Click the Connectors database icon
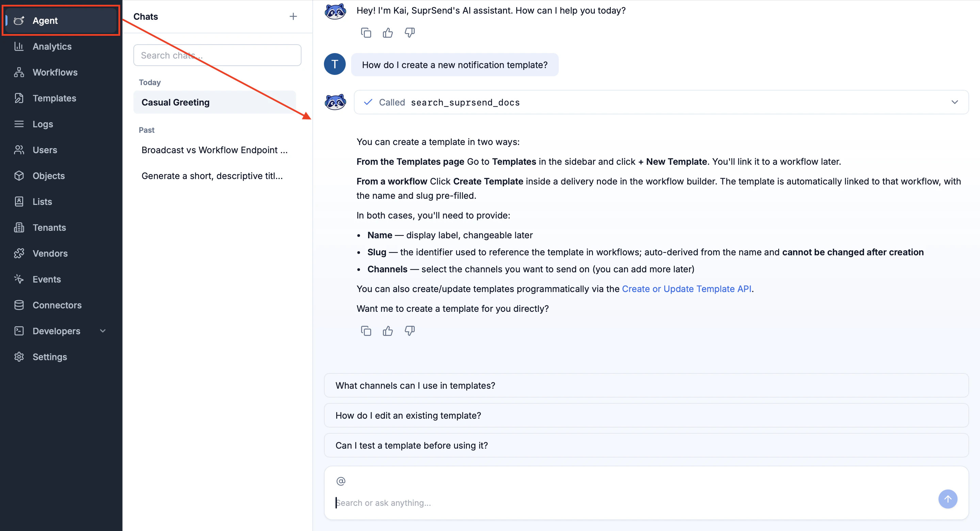 coord(19,305)
